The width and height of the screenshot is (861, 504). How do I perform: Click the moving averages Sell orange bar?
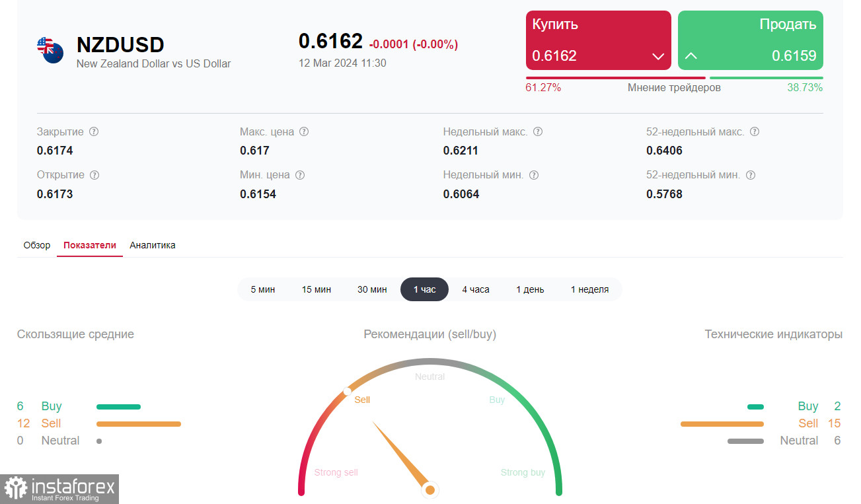coord(139,424)
